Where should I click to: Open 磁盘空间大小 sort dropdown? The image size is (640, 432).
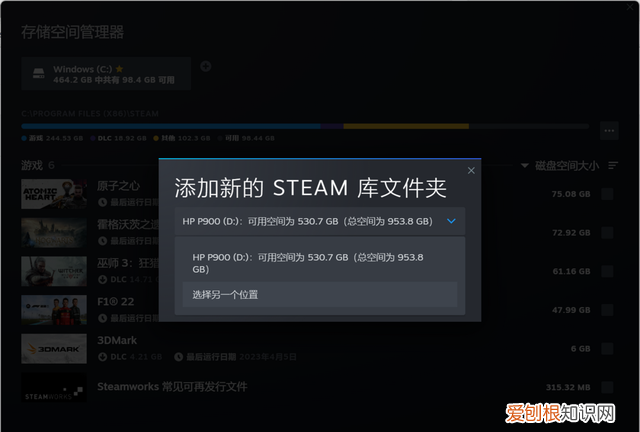tap(560, 165)
